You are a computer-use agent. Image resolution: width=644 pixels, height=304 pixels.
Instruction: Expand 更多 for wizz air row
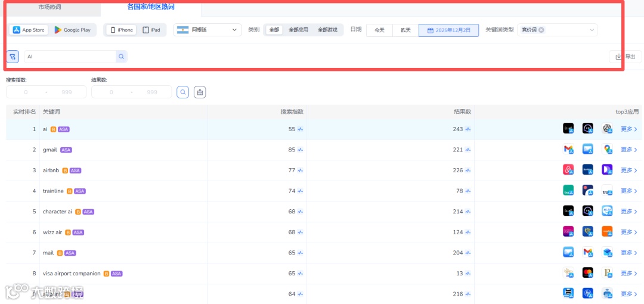[x=629, y=232]
